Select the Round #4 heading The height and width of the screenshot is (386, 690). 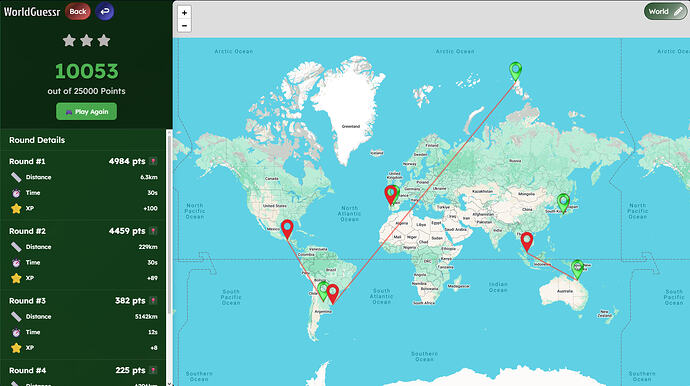(27, 370)
